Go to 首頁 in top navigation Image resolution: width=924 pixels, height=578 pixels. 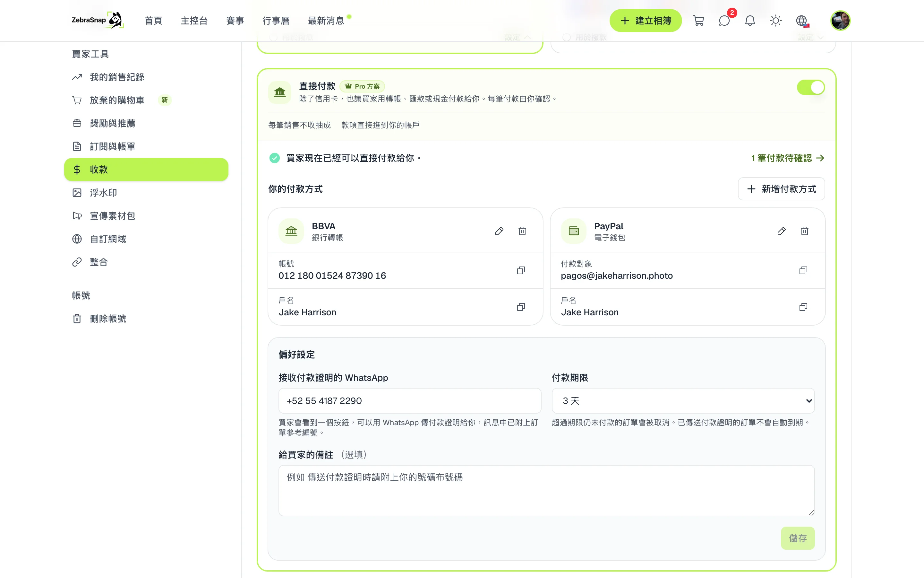tap(153, 21)
